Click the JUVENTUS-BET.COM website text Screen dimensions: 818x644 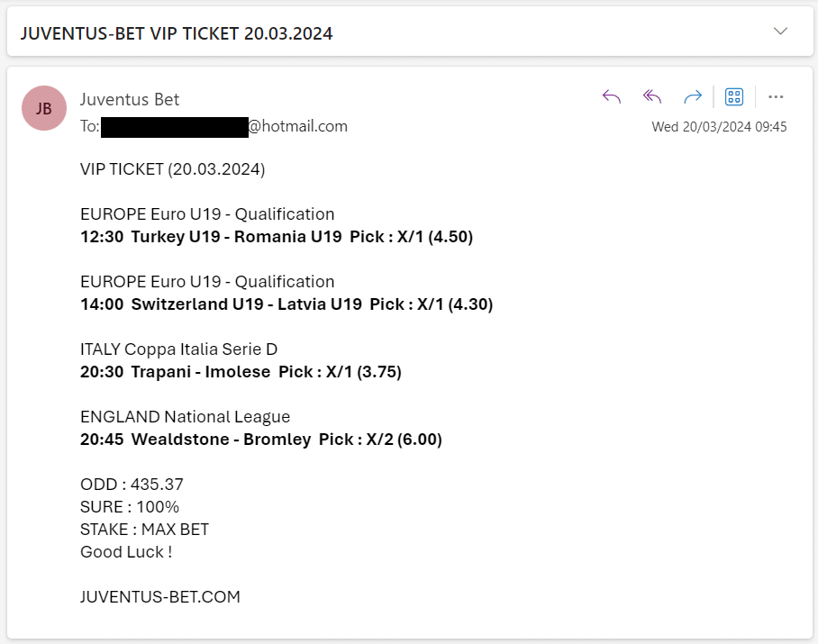coord(160,596)
